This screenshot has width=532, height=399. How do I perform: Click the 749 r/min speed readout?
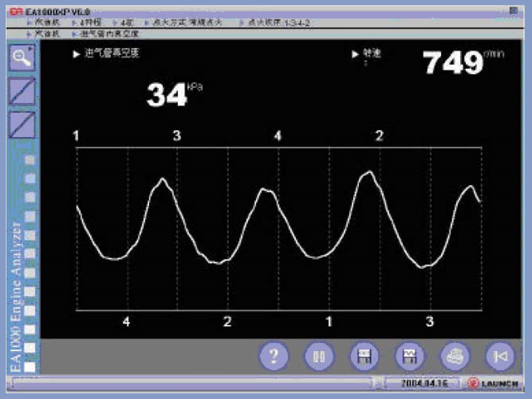454,63
